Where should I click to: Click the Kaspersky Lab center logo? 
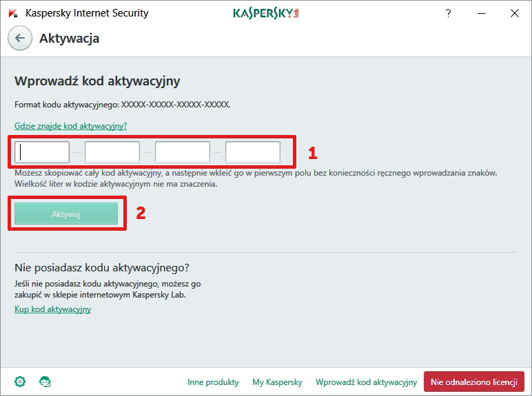266,13
